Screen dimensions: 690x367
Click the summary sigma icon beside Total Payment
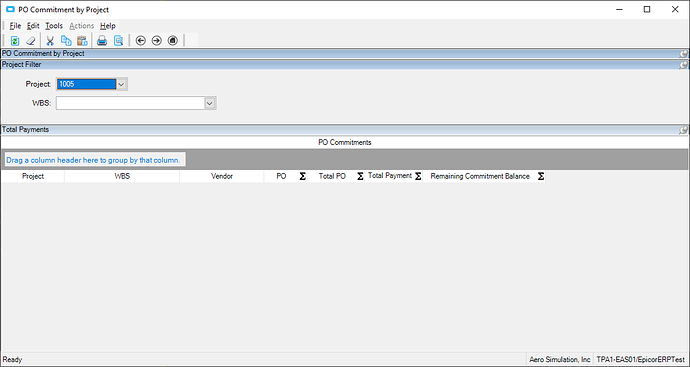[x=418, y=176]
